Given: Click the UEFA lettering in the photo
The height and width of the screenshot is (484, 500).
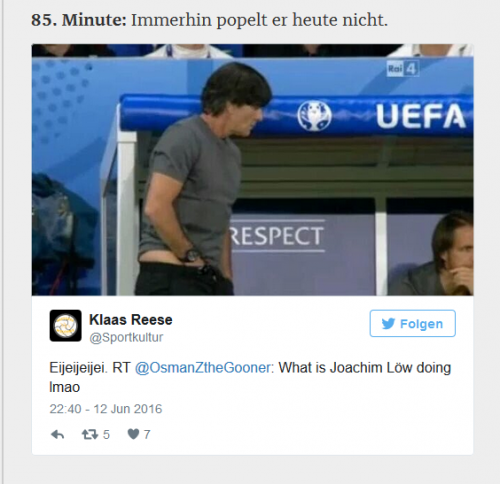Looking at the screenshot, I should pyautogui.click(x=421, y=116).
